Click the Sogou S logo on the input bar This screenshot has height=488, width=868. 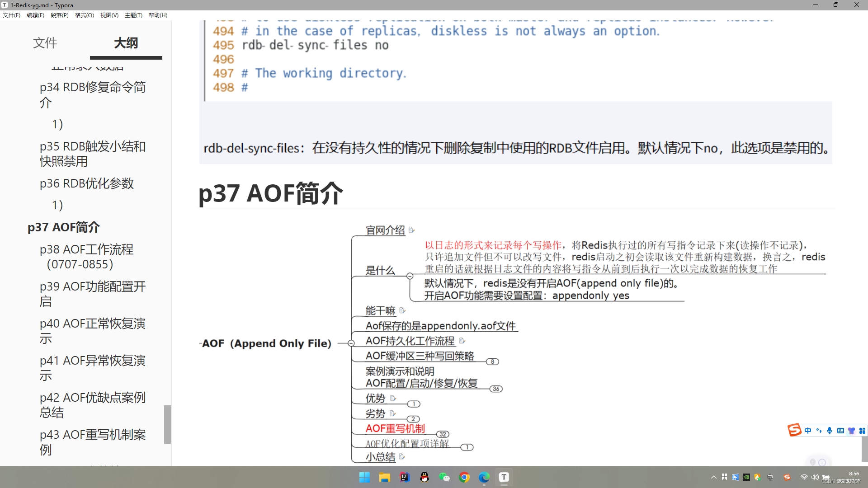tap(795, 430)
